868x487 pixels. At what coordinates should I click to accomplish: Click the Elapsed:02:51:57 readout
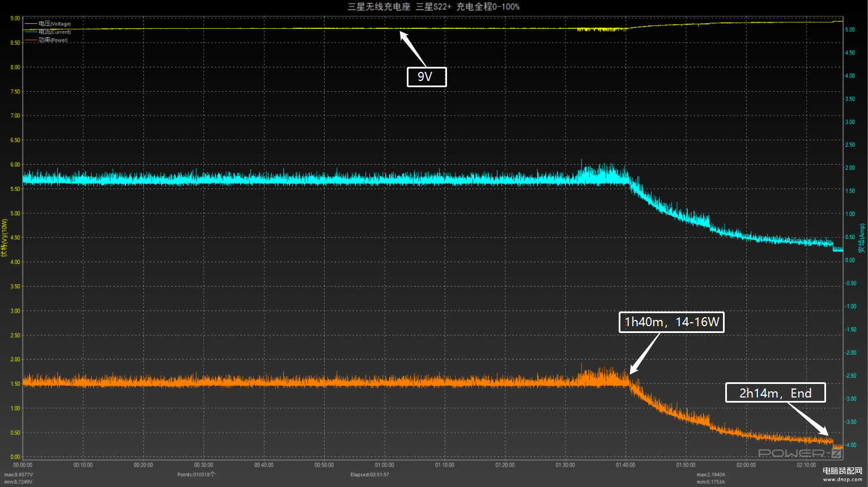coord(369,475)
